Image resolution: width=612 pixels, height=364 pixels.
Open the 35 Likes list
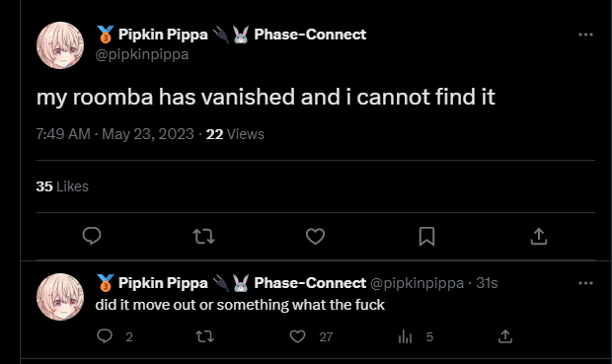[62, 186]
